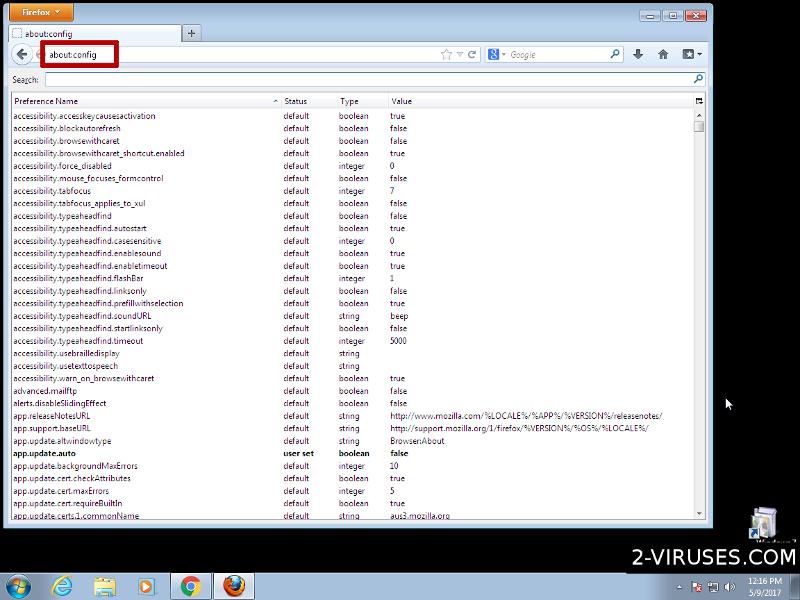Click the vertical scrollbar of preference list

click(699, 300)
